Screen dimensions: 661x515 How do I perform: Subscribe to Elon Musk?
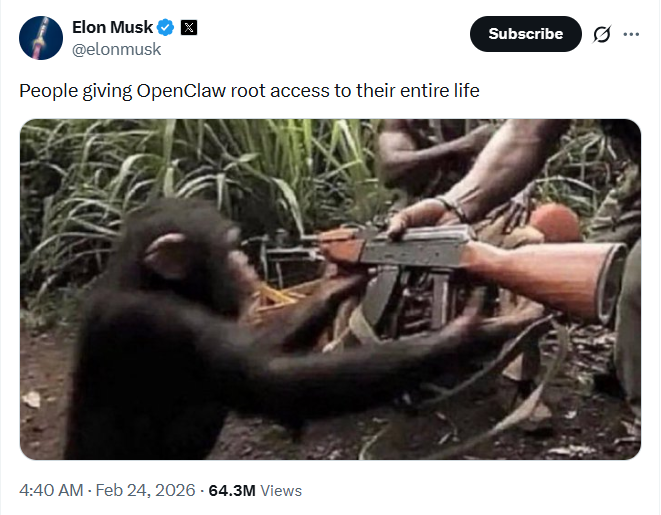pyautogui.click(x=526, y=34)
